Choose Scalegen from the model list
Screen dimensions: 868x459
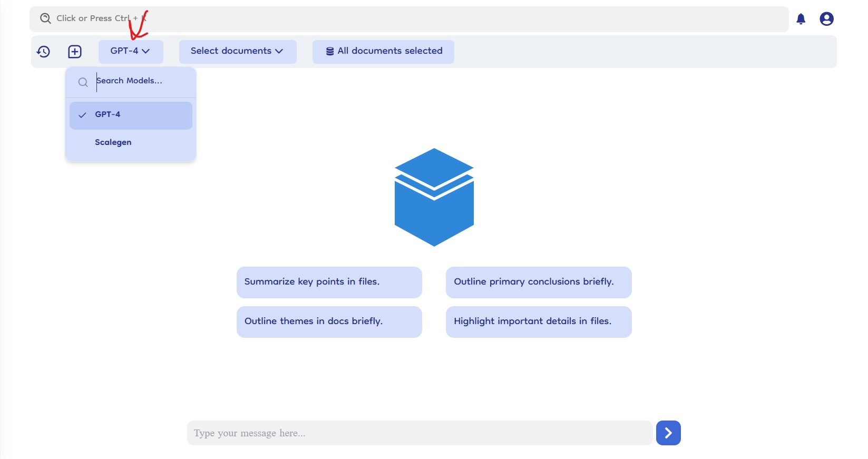coord(113,142)
